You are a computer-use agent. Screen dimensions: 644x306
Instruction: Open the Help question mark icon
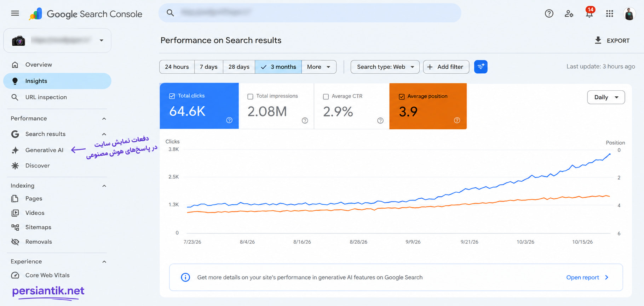pos(549,13)
